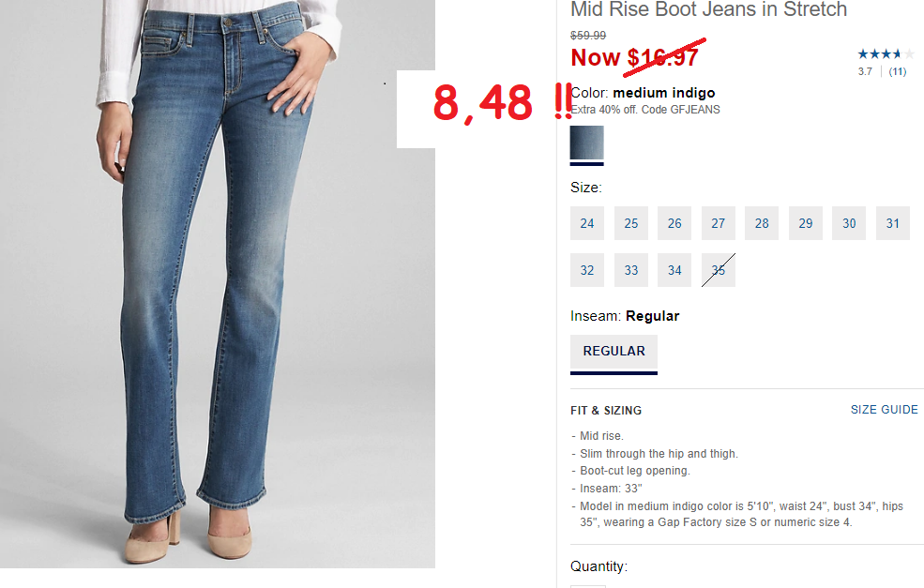Viewport: 924px width, 588px height.
Task: Click the Mid Rise Boot Jeans title
Action: coord(708,9)
